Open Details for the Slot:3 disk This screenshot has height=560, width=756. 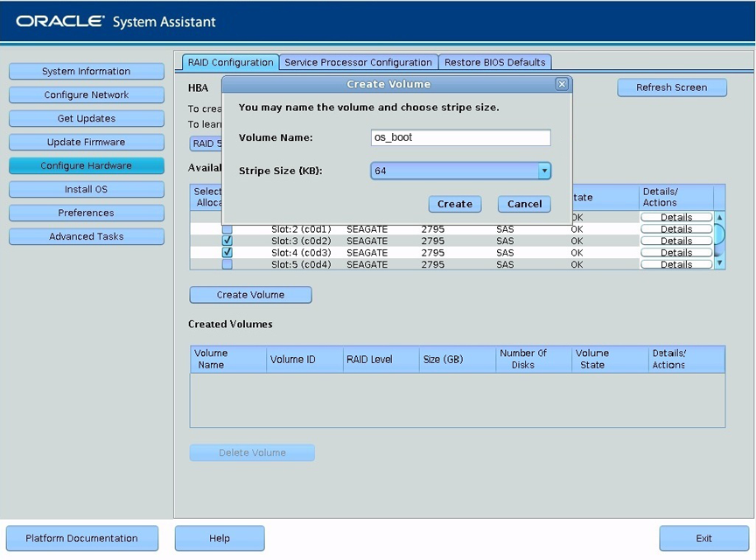click(676, 241)
